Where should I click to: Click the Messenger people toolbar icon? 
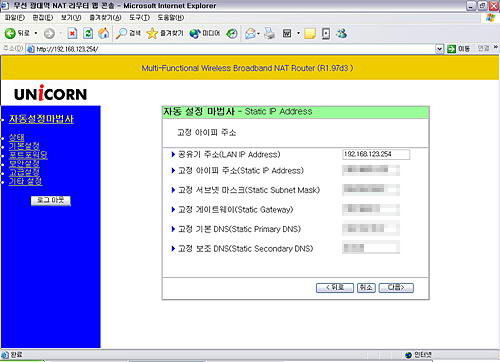coord(342,33)
